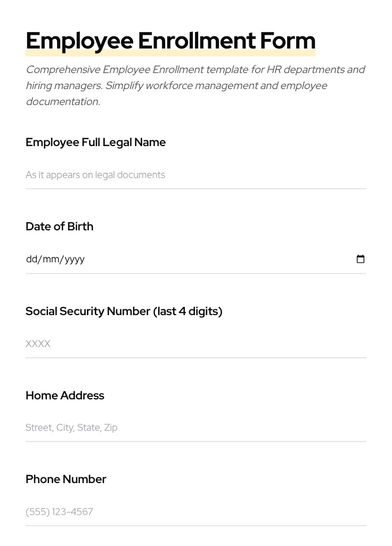Select the legal documents placeholder text
Image resolution: width=392 pixels, height=546 pixels.
[x=95, y=175]
